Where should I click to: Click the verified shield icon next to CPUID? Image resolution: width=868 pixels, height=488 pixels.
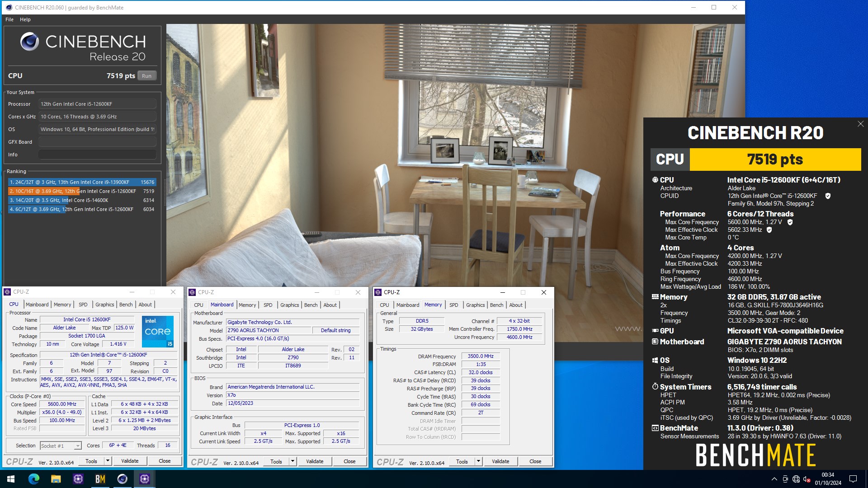(828, 196)
